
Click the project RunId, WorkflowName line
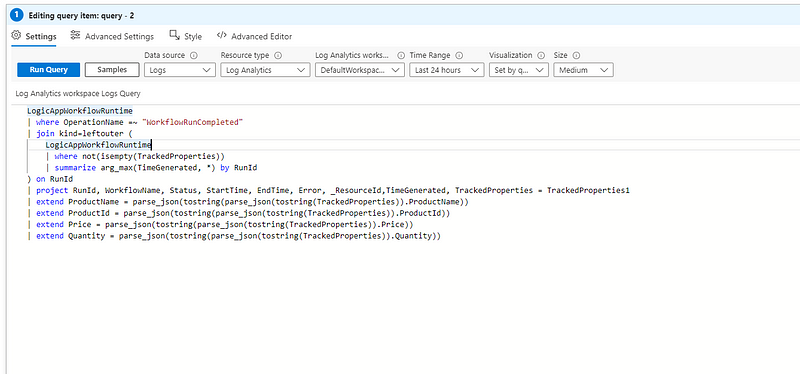tap(329, 190)
